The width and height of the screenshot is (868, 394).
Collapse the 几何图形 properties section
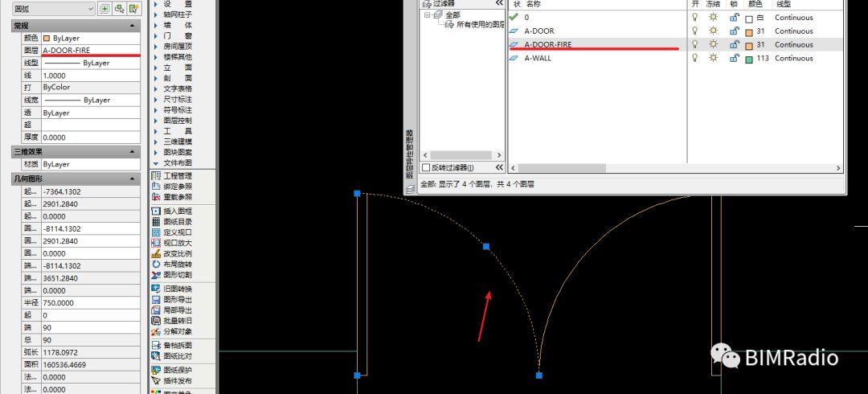[x=132, y=179]
